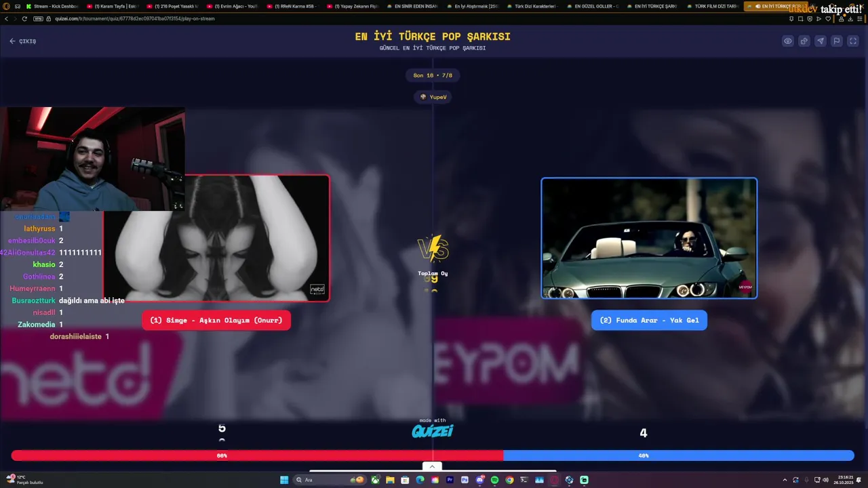Open Xbox app from taskbar
This screenshot has width=868, height=488.
[x=375, y=480]
